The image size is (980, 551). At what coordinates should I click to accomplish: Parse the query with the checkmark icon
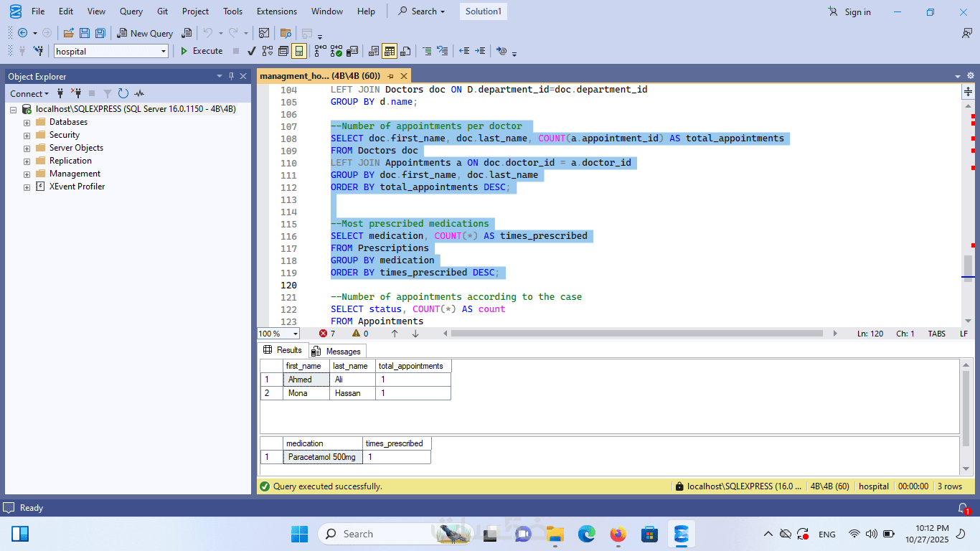pyautogui.click(x=252, y=51)
